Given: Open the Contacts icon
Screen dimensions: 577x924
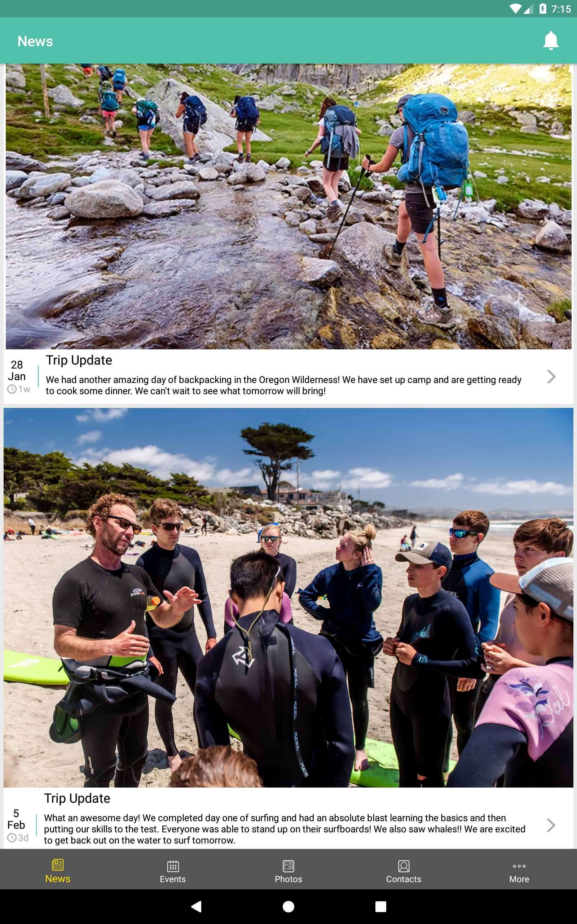Looking at the screenshot, I should [404, 866].
